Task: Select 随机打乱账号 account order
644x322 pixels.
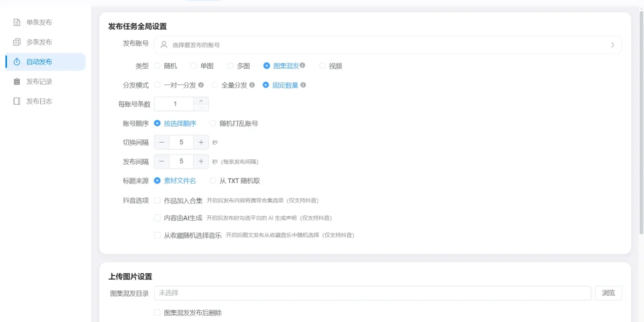Action: (213, 123)
